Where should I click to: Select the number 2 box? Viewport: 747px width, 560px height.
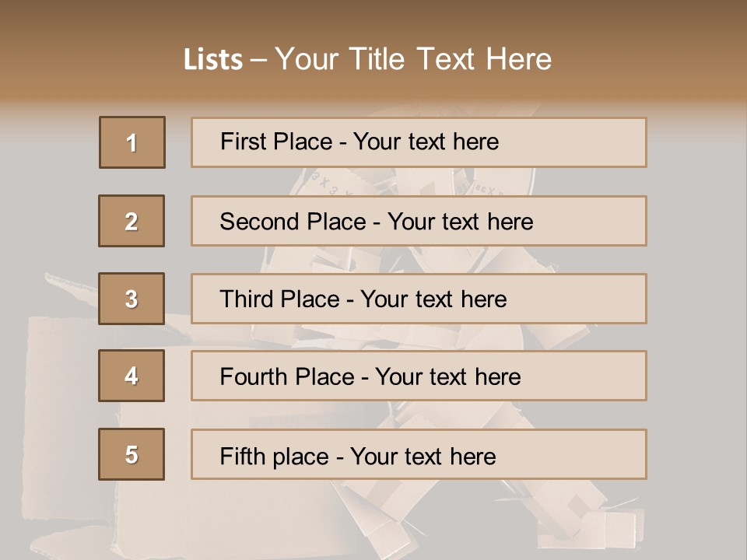coord(132,221)
